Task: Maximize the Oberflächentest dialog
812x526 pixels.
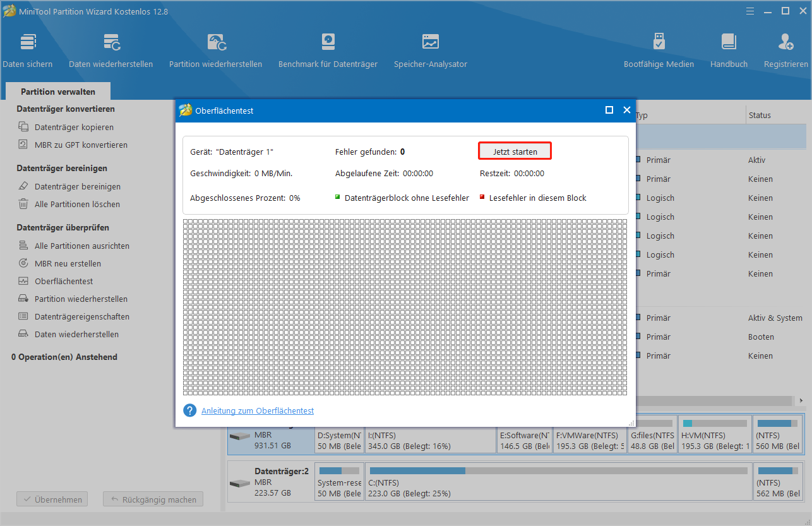Action: point(609,110)
